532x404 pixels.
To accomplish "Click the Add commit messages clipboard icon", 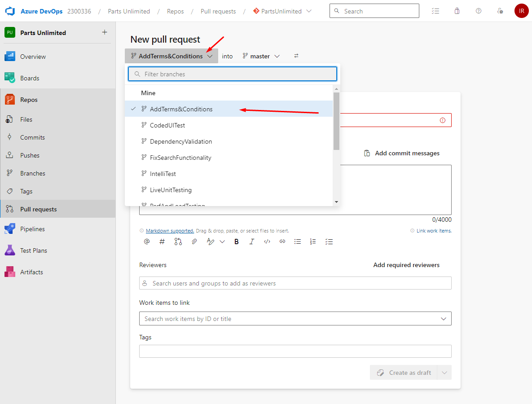I will pos(367,154).
